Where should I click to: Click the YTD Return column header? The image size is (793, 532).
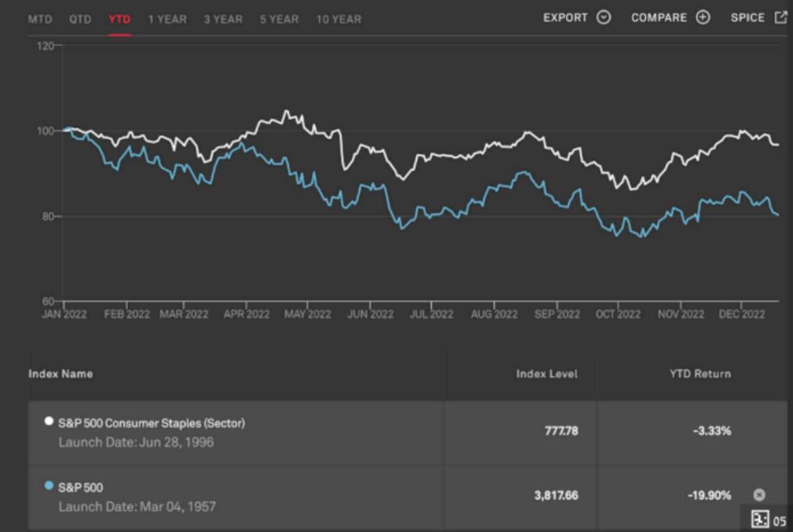(x=699, y=374)
